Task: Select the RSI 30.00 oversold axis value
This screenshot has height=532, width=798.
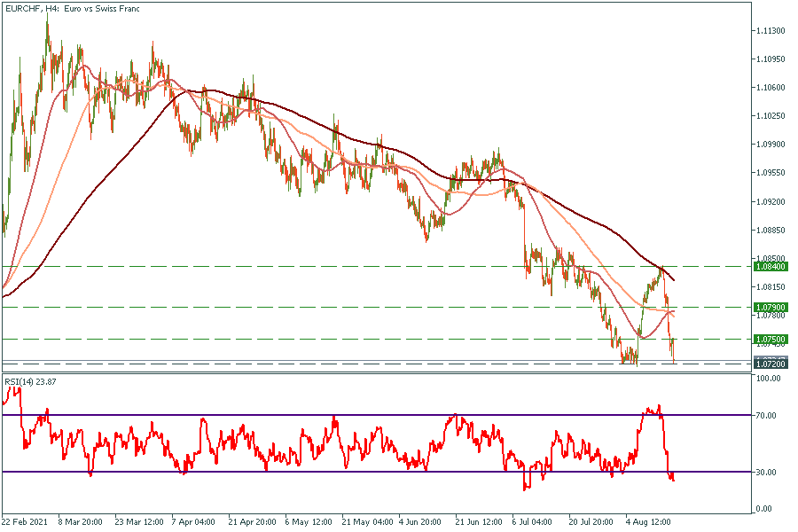Action: tap(769, 472)
